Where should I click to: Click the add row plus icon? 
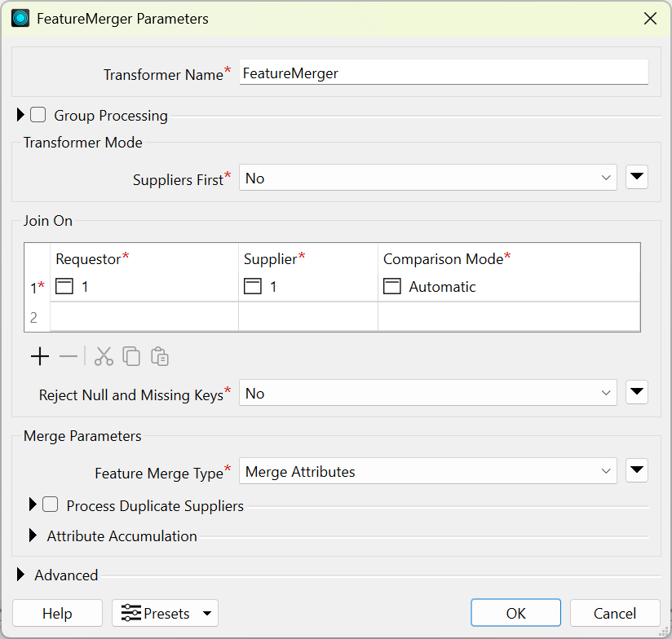pyautogui.click(x=40, y=356)
